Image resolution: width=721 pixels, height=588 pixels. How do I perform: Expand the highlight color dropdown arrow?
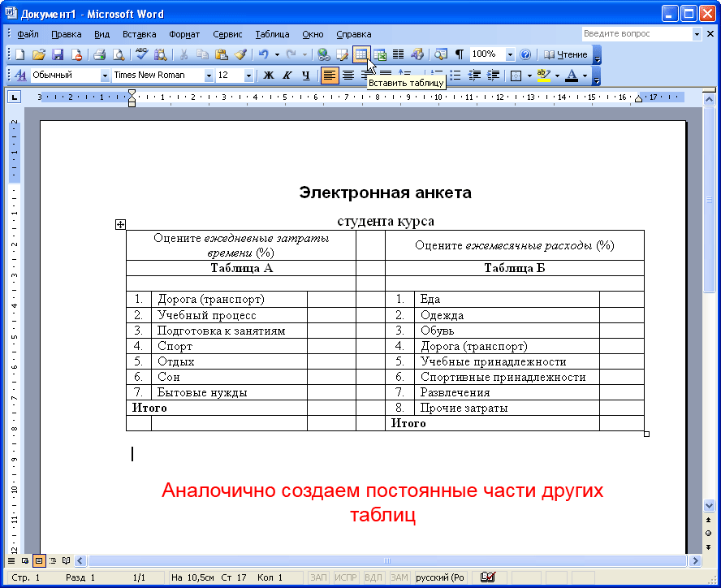(x=557, y=76)
